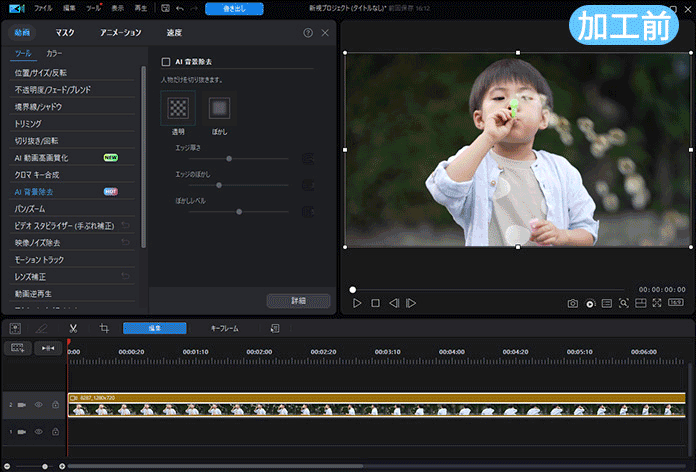Switch to the カラー sub-tab

click(x=54, y=52)
